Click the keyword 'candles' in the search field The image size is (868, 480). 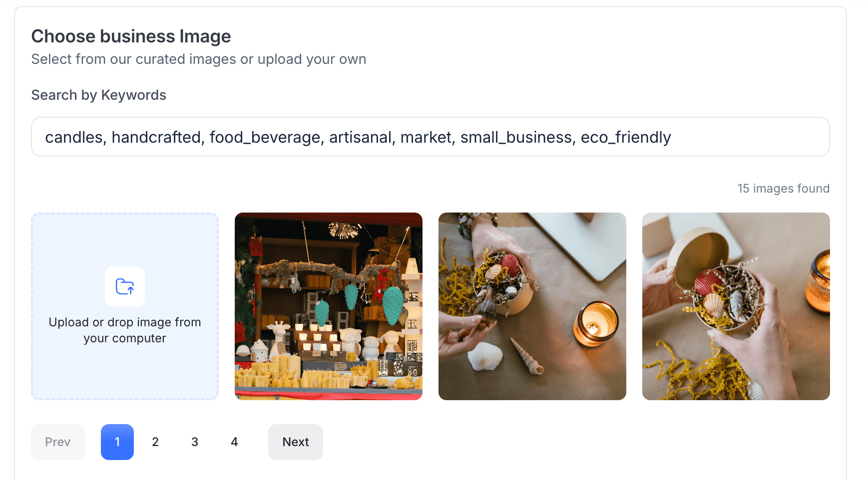pyautogui.click(x=73, y=137)
